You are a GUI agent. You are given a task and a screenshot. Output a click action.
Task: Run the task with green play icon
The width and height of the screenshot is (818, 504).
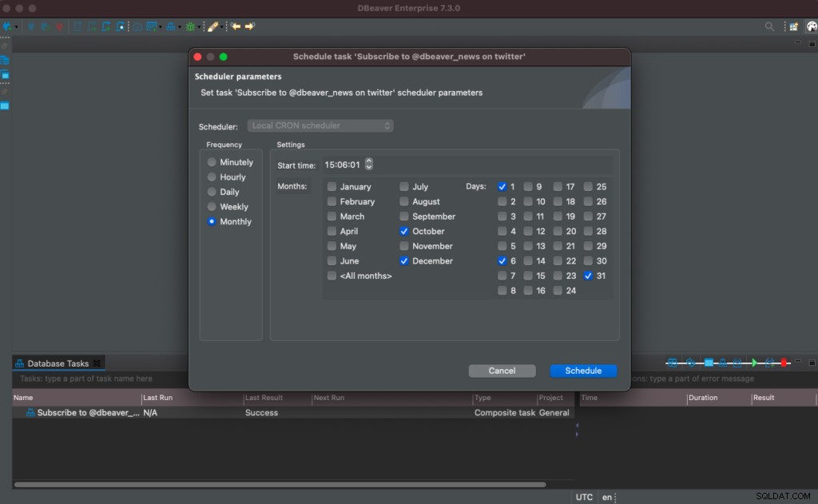(754, 363)
